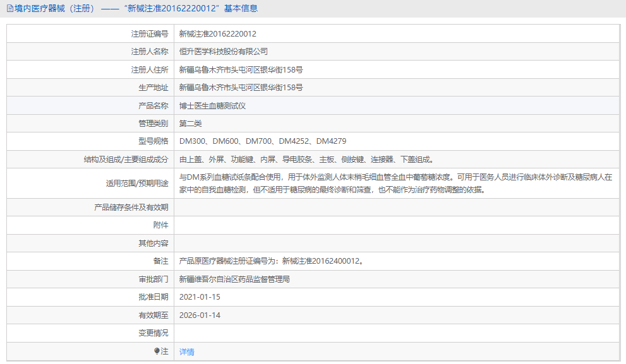Click the 结构及组成/主要组成成分 label

[126, 160]
